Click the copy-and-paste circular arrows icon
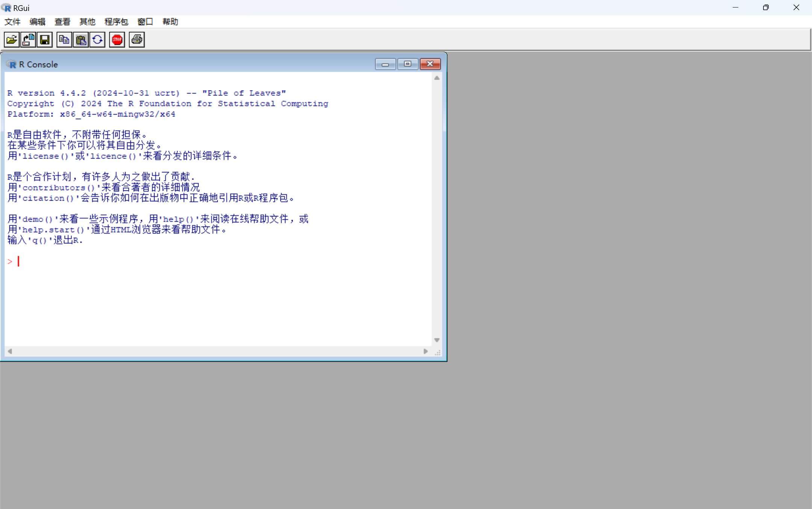This screenshot has height=509, width=812. click(x=97, y=39)
